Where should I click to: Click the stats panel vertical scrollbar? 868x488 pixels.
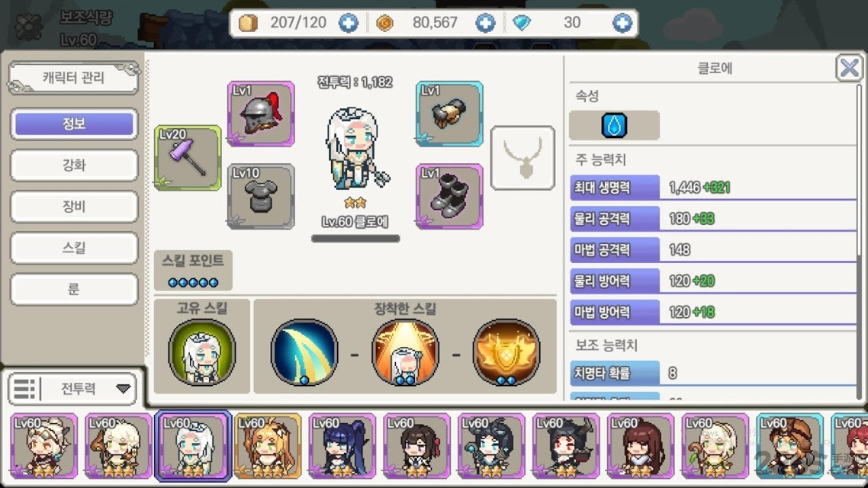pyautogui.click(x=859, y=241)
